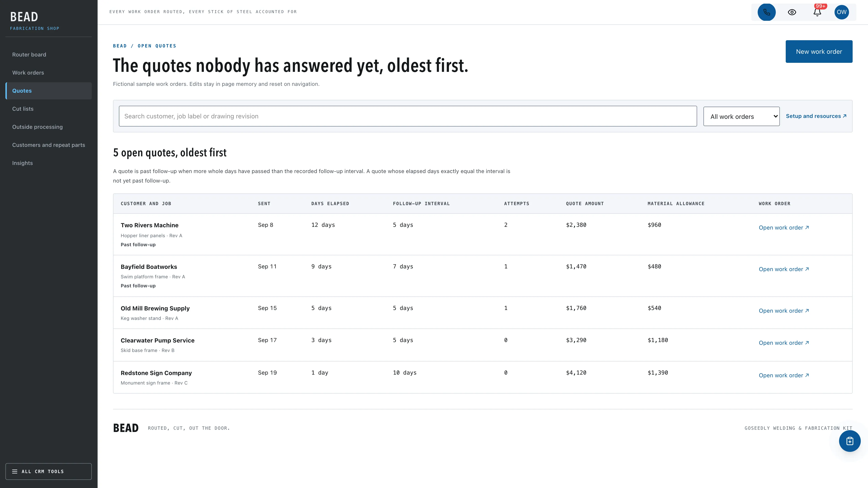This screenshot has height=488, width=868.
Task: Click the phone call icon in header
Action: [767, 12]
